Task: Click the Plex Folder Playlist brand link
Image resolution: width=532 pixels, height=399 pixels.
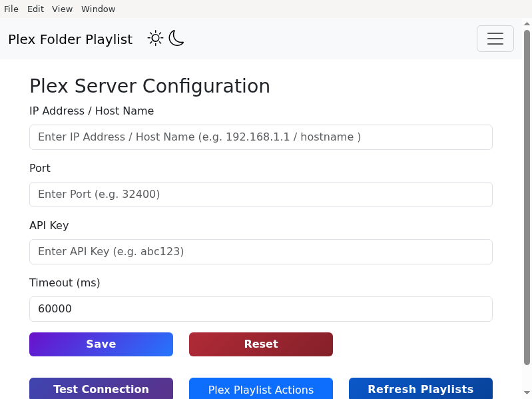Action: [70, 39]
